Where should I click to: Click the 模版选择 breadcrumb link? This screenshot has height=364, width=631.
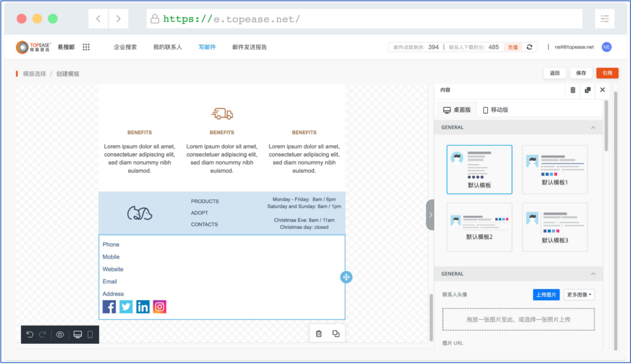(34, 74)
